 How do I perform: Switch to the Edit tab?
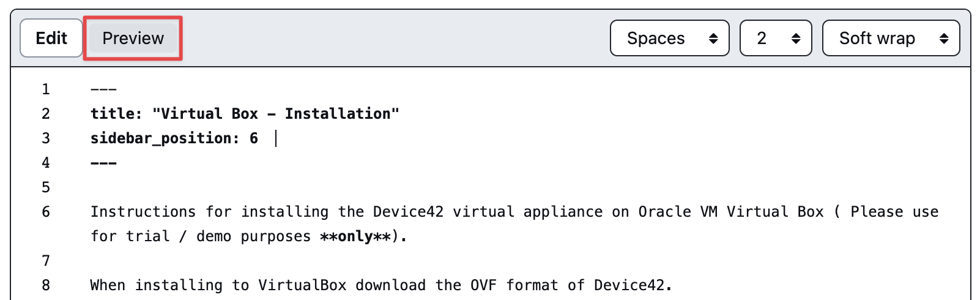tap(51, 38)
